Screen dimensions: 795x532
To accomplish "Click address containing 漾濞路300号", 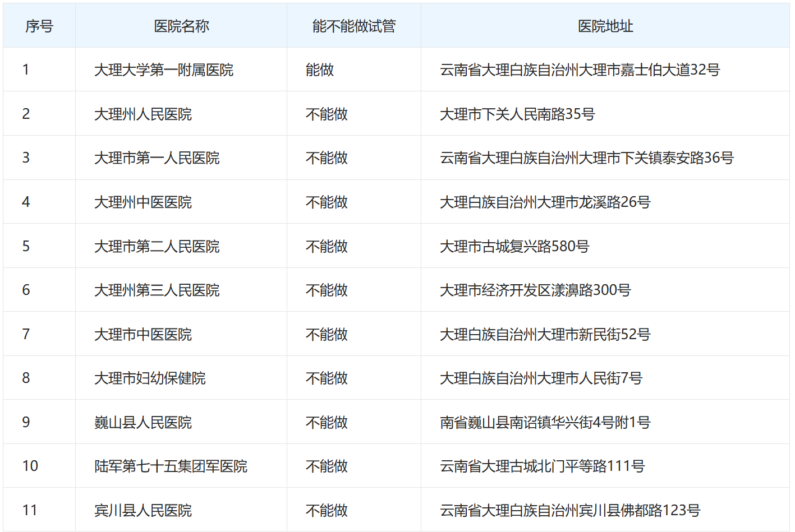I will (x=535, y=290).
